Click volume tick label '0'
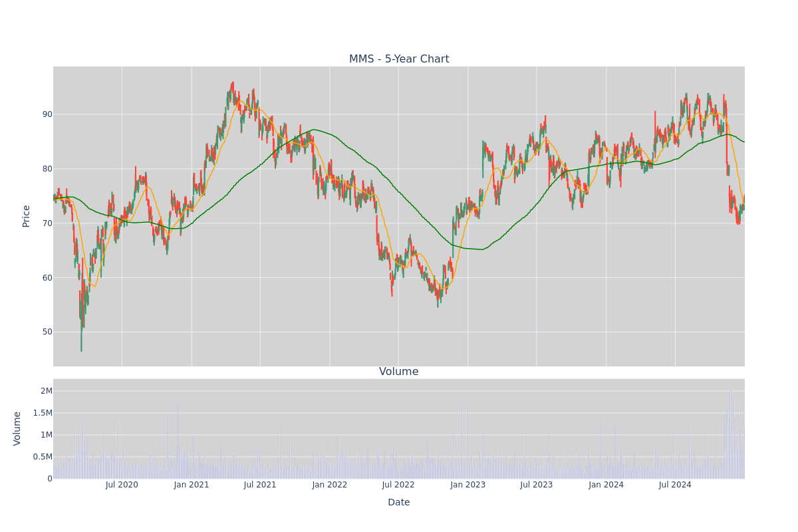Viewport: 798px width, 532px height. (x=50, y=479)
